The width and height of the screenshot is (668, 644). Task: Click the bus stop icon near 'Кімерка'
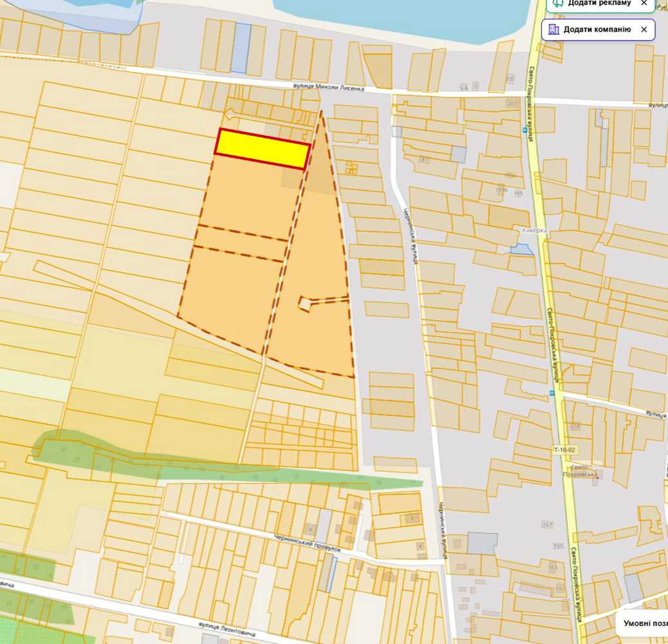524,131
